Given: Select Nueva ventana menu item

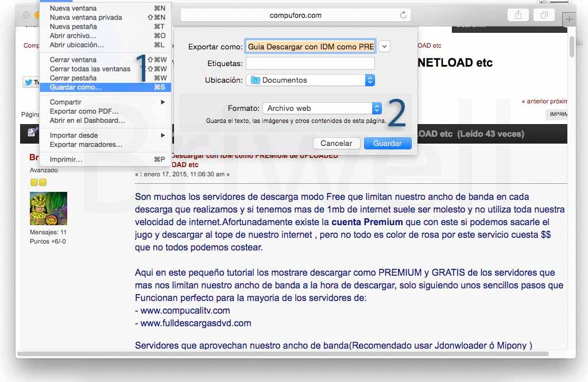Looking at the screenshot, I should tap(106, 8).
